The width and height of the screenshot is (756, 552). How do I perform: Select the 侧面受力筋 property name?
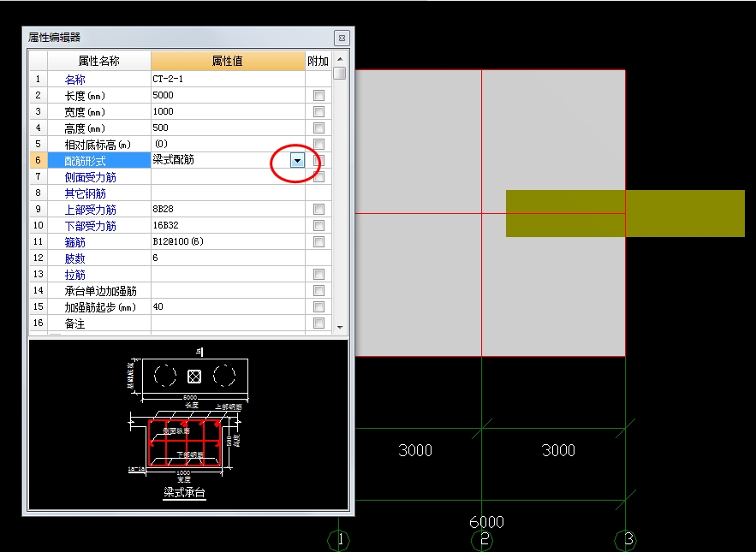coord(90,177)
